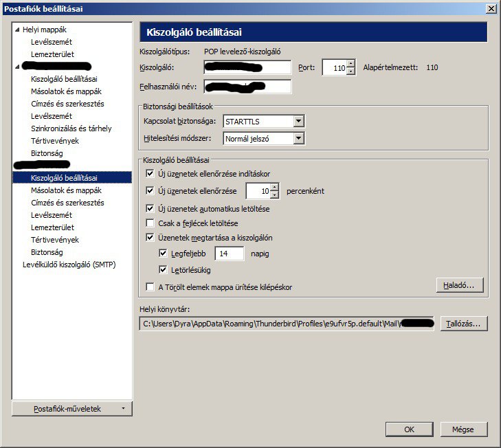Select Helyi mappák root item

point(45,30)
